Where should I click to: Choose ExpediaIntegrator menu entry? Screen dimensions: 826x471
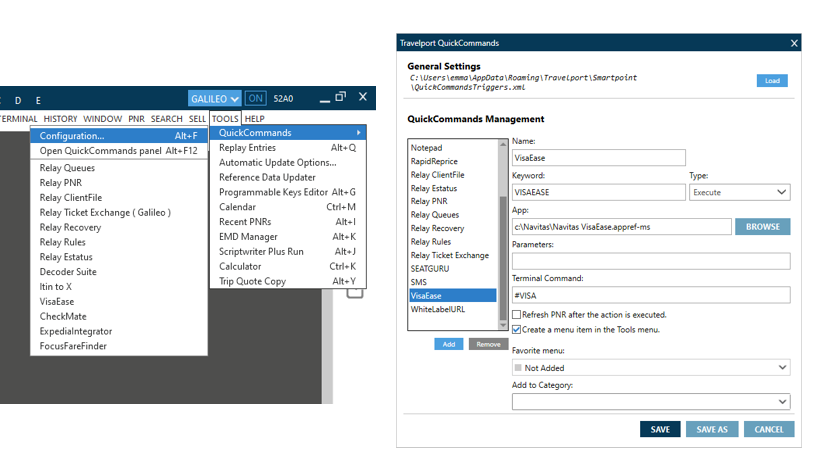pyautogui.click(x=75, y=331)
